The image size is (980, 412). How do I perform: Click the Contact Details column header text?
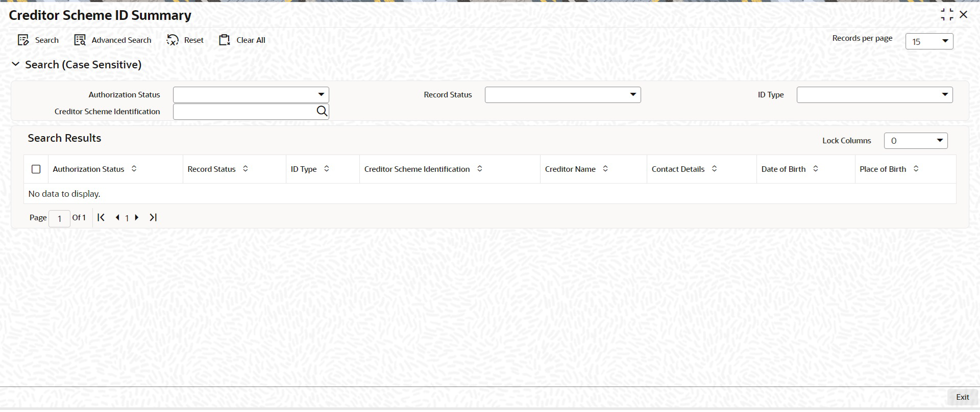tap(678, 169)
